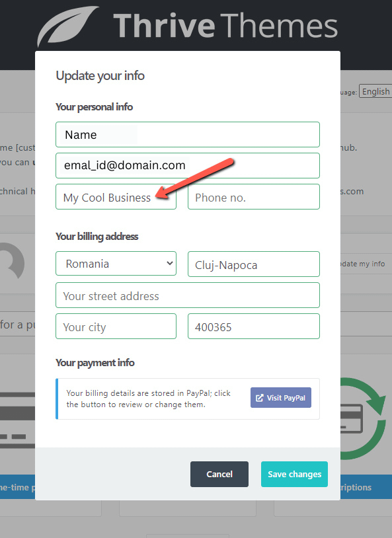The image size is (392, 538).
Task: Click the email_id@domain.com field
Action: pos(188,165)
